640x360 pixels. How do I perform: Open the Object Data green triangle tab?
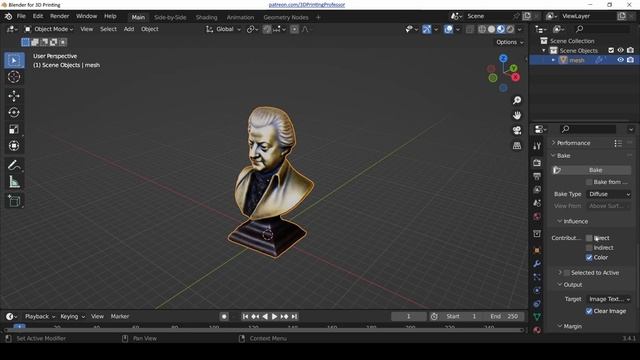tap(537, 317)
